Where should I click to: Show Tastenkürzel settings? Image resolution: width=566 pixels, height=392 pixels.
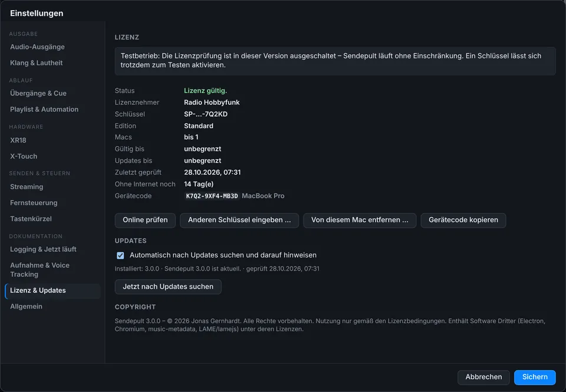[52, 219]
